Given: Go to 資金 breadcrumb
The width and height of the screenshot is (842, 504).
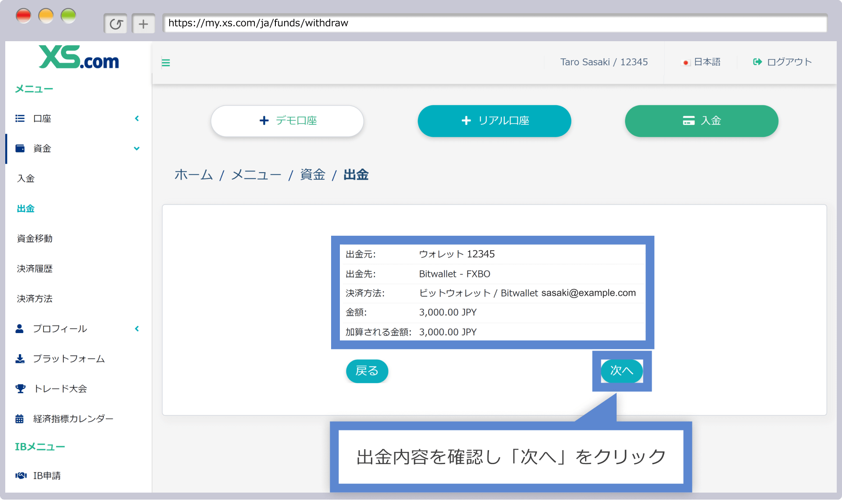Looking at the screenshot, I should click(x=313, y=175).
